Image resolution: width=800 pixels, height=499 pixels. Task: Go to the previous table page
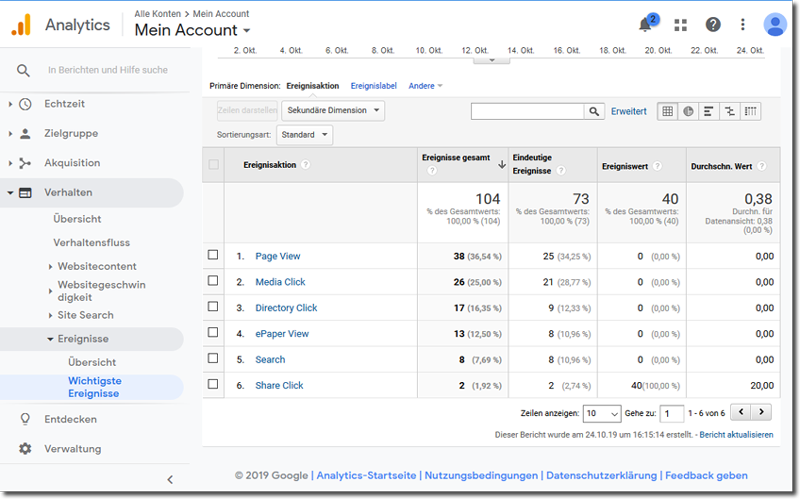(x=741, y=412)
